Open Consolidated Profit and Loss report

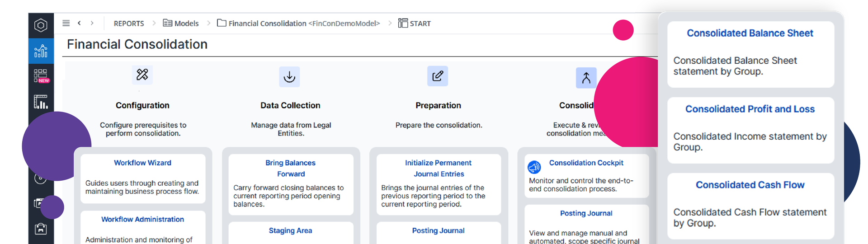pos(750,109)
